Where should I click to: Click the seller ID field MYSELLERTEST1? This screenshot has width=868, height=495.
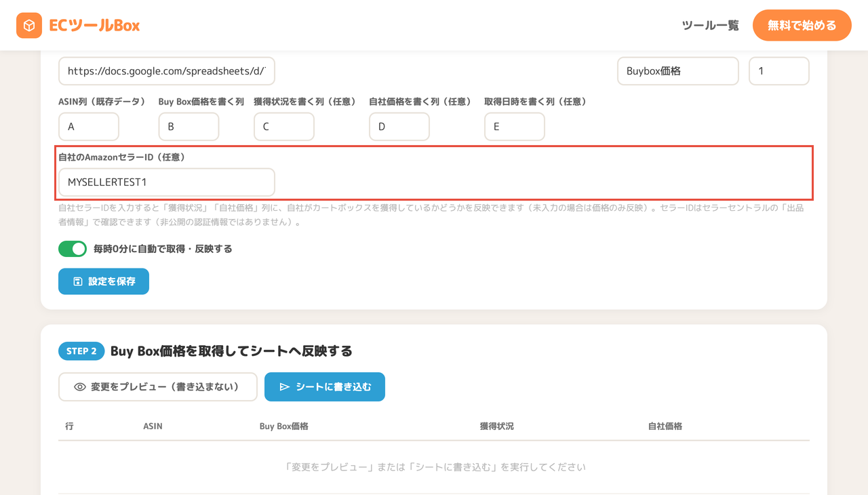pos(167,182)
